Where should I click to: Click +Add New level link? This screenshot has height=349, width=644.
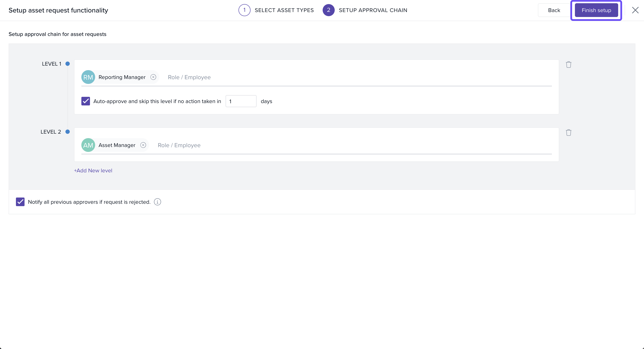(93, 170)
